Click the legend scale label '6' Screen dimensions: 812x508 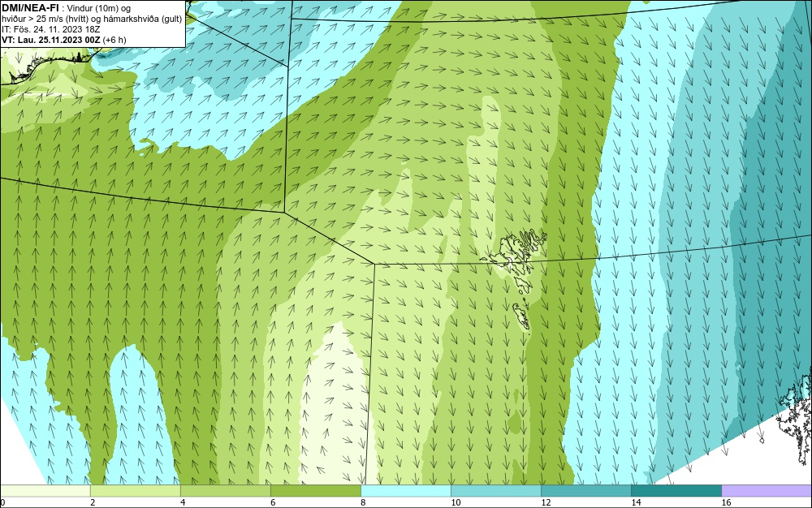273,502
